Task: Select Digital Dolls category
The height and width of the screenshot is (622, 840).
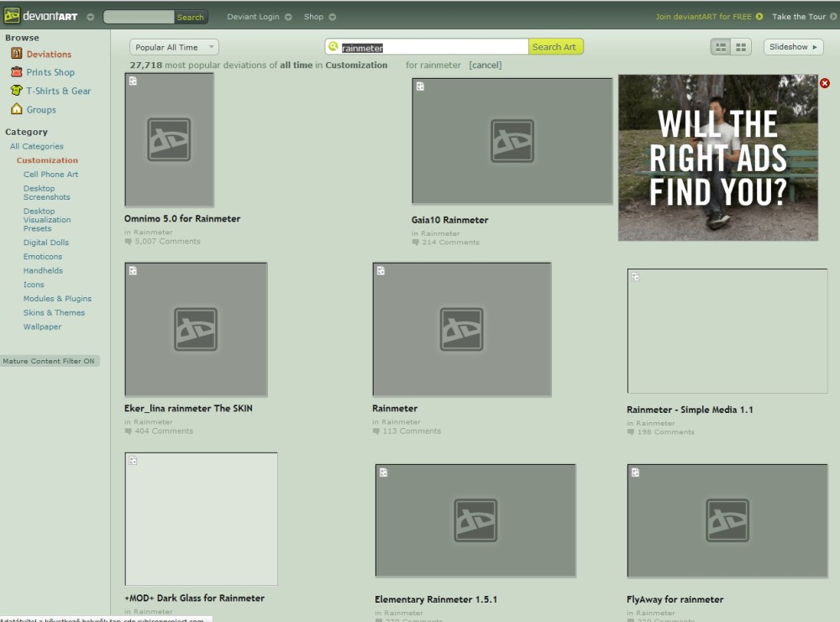Action: coord(45,243)
